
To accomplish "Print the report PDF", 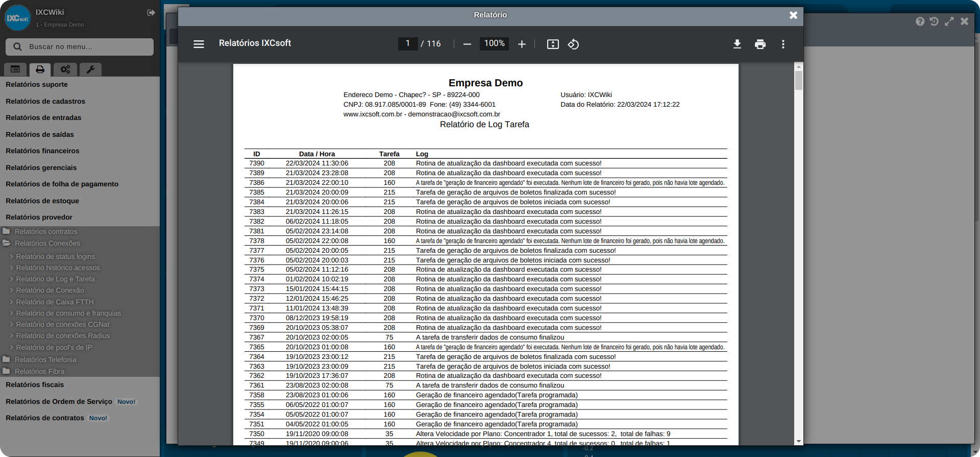I will (x=760, y=44).
